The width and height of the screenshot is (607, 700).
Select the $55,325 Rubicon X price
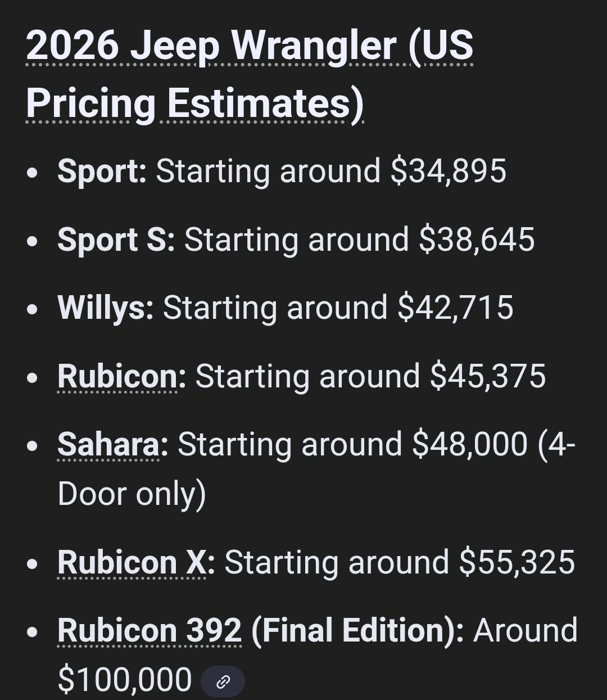pyautogui.click(x=517, y=562)
